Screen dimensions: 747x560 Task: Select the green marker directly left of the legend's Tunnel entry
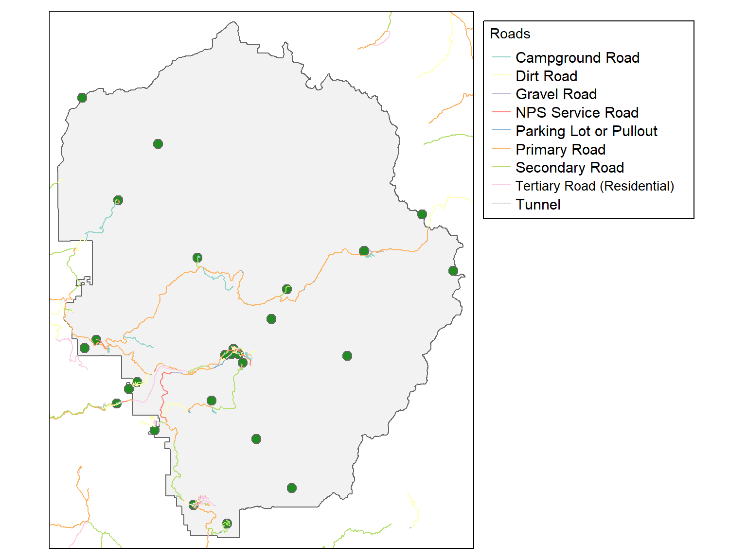tap(422, 214)
